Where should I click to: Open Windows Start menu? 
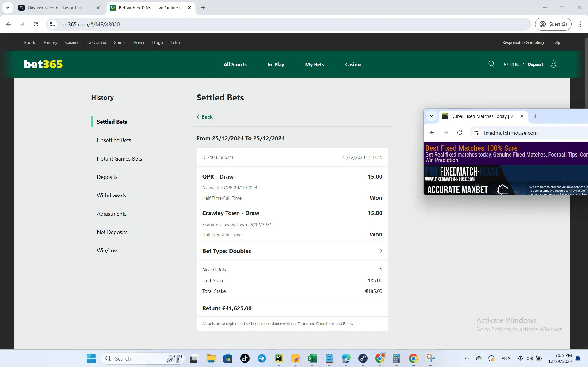point(91,358)
